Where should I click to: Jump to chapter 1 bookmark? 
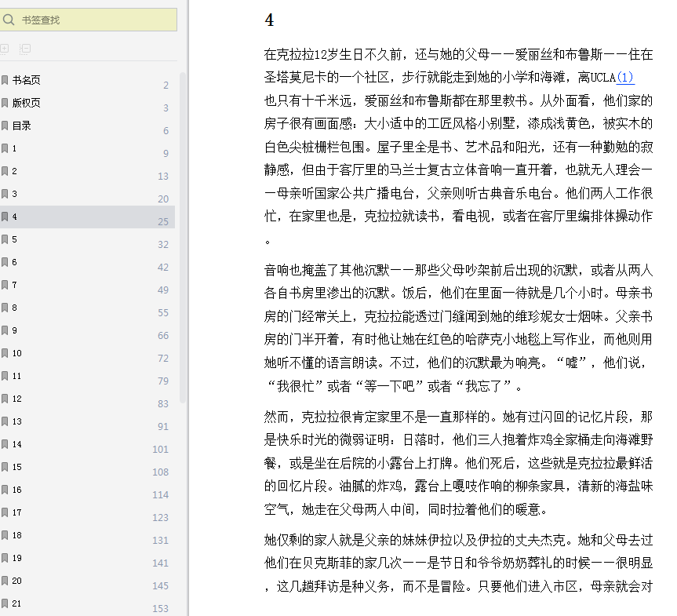tap(86, 148)
